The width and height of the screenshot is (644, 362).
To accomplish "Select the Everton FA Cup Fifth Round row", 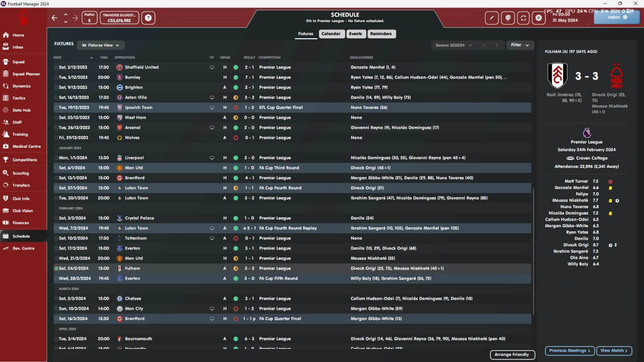I will click(x=292, y=279).
